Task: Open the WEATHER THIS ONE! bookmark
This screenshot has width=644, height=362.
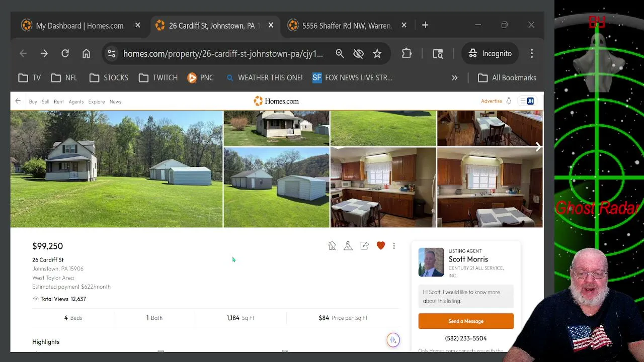Action: (265, 78)
